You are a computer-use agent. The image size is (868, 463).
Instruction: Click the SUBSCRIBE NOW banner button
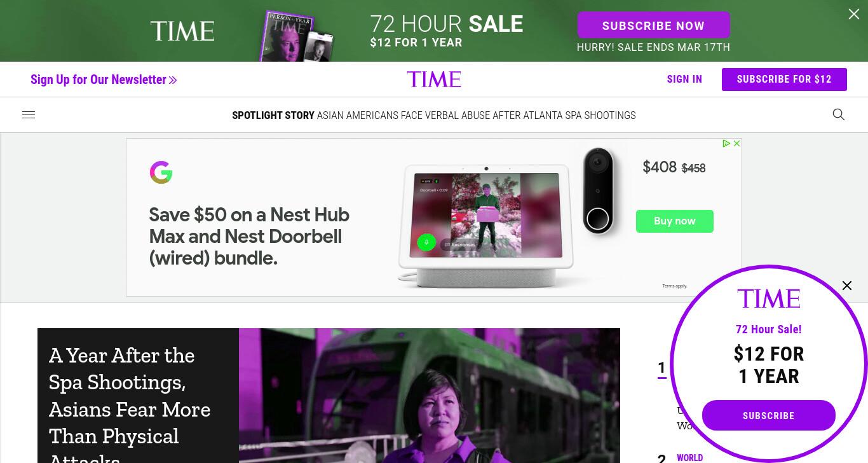[x=653, y=25]
